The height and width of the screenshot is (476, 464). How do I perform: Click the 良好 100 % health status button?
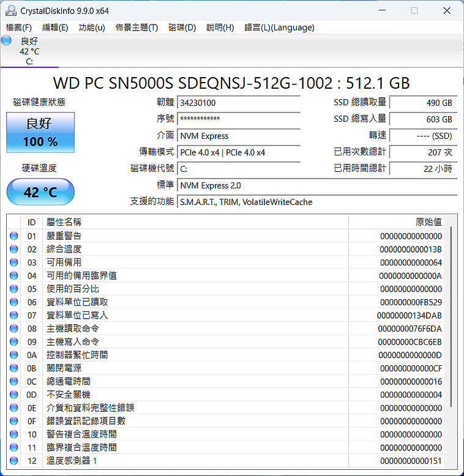[40, 132]
